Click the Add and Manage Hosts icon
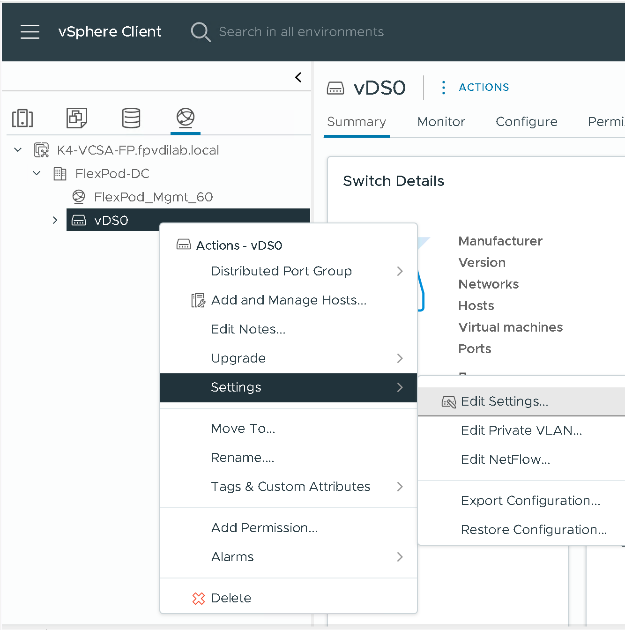This screenshot has width=625, height=630. pyautogui.click(x=198, y=300)
